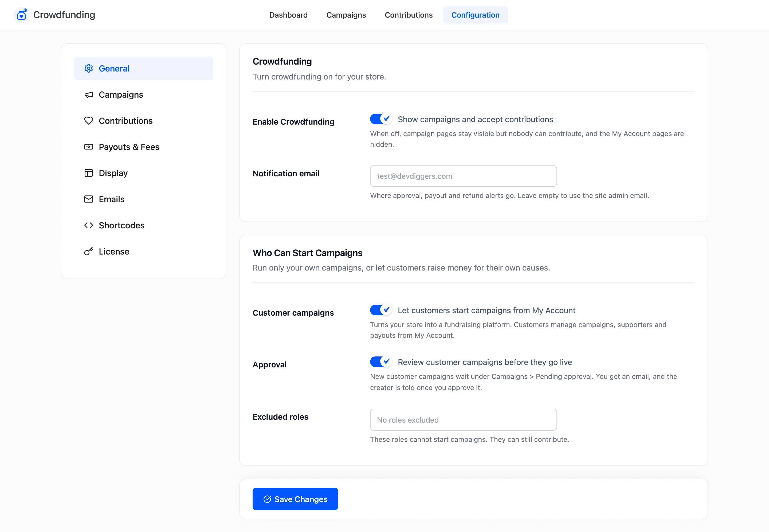This screenshot has height=532, width=769.
Task: Open the Shortcodes settings section
Action: click(x=143, y=225)
